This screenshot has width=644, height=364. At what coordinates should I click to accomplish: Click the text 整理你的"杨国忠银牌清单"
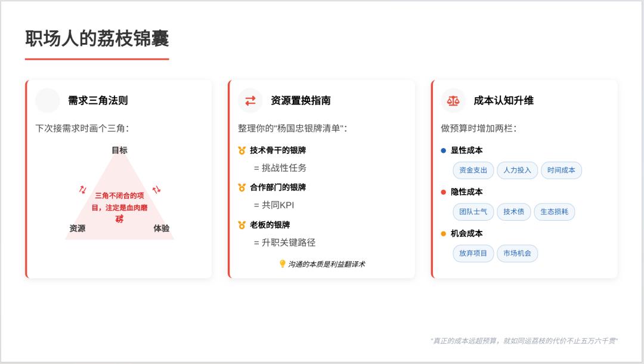[292, 128]
